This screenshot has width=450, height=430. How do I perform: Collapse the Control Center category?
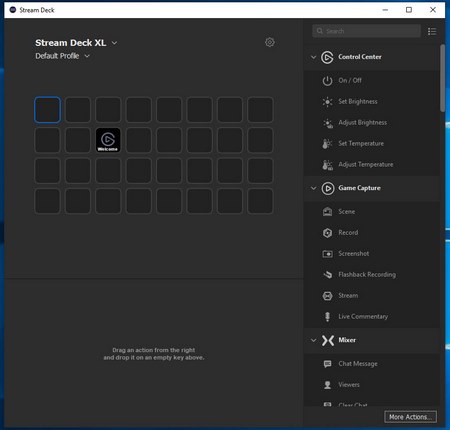tap(313, 57)
